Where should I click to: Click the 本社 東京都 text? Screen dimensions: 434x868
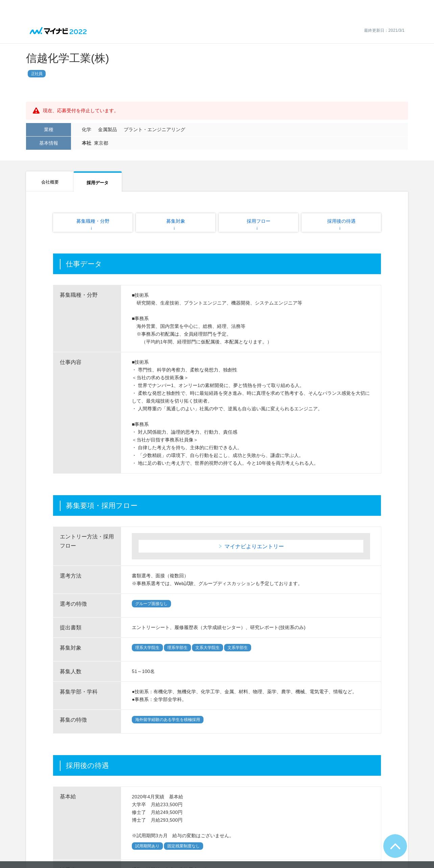95,143
